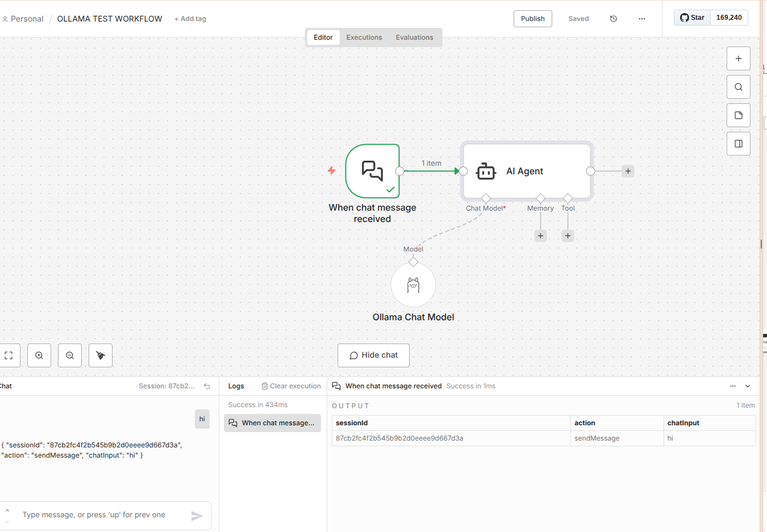Open workflow history icon
The image size is (767, 532).
tap(614, 19)
